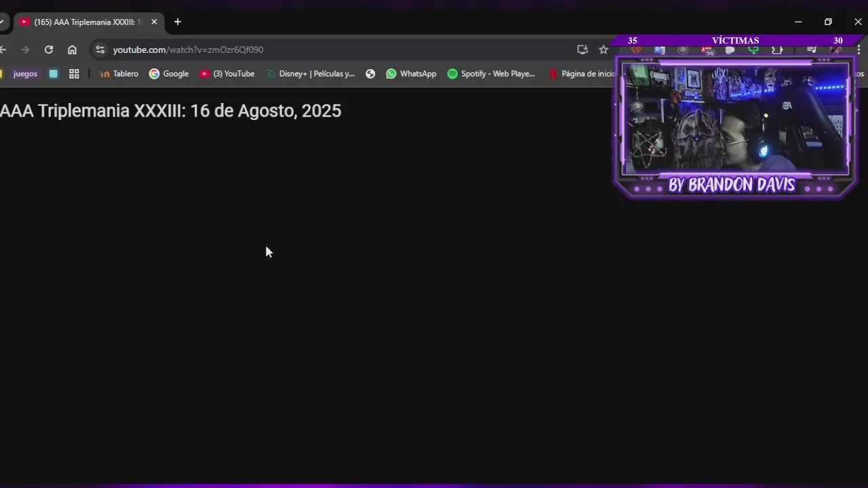Restore down the Chrome window
Viewport: 868px width, 488px height.
click(x=828, y=22)
